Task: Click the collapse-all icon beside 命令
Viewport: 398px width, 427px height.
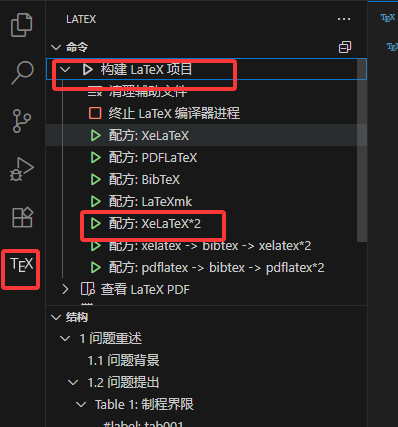Action: click(x=345, y=47)
